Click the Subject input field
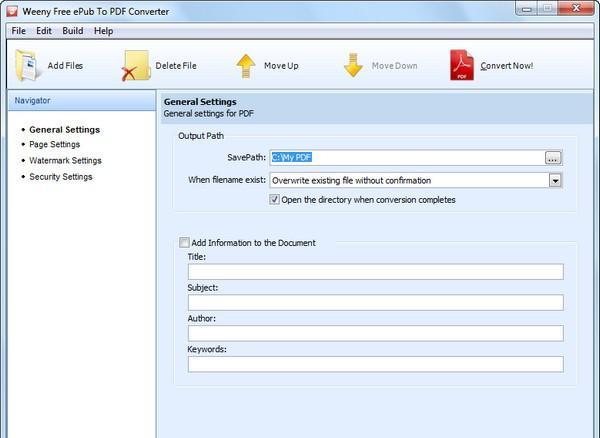Screen dimensions: 600x438 (x=375, y=303)
